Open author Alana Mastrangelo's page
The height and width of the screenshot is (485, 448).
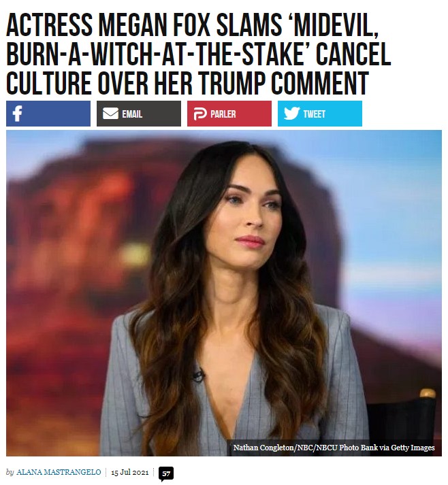[59, 472]
